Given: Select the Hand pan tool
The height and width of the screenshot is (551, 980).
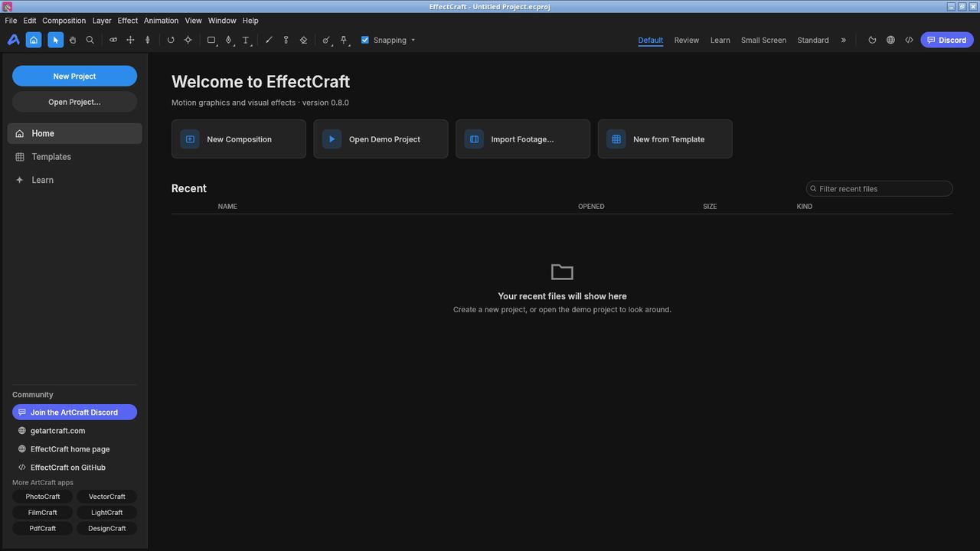Looking at the screenshot, I should click(73, 40).
